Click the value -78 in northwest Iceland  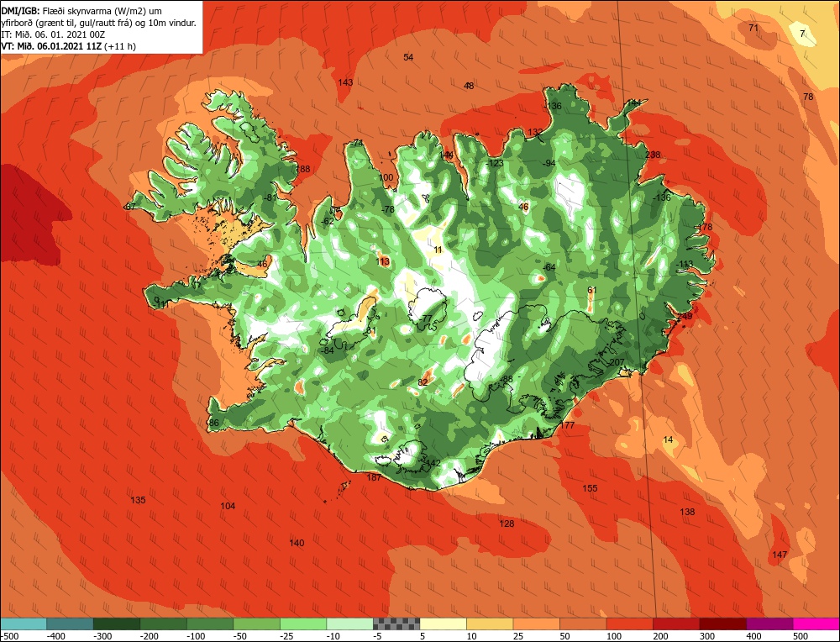pyautogui.click(x=387, y=209)
